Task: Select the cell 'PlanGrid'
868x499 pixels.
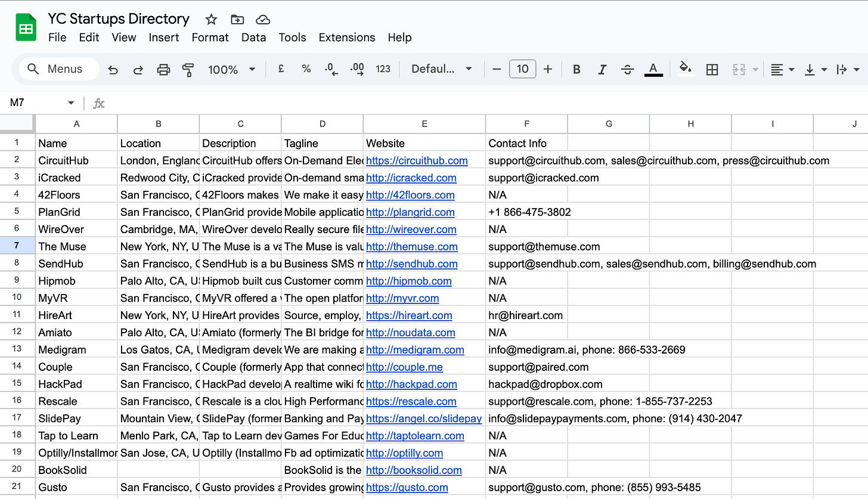Action: pyautogui.click(x=76, y=212)
